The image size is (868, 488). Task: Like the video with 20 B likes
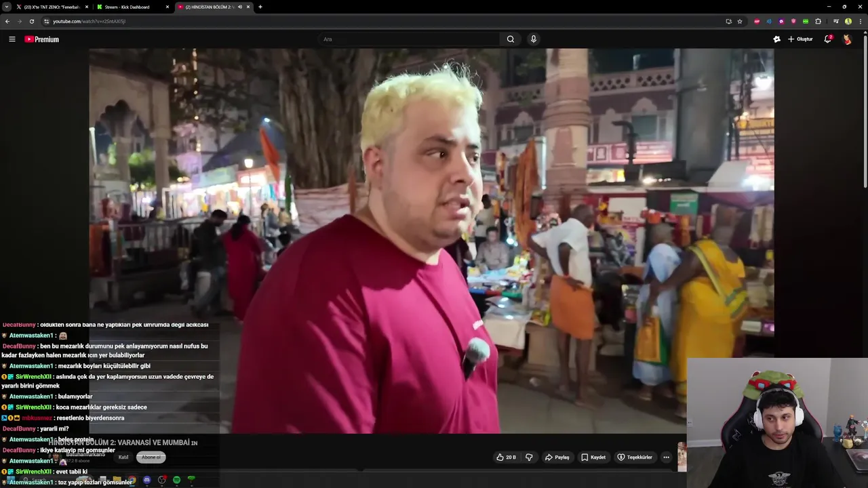coord(506,457)
